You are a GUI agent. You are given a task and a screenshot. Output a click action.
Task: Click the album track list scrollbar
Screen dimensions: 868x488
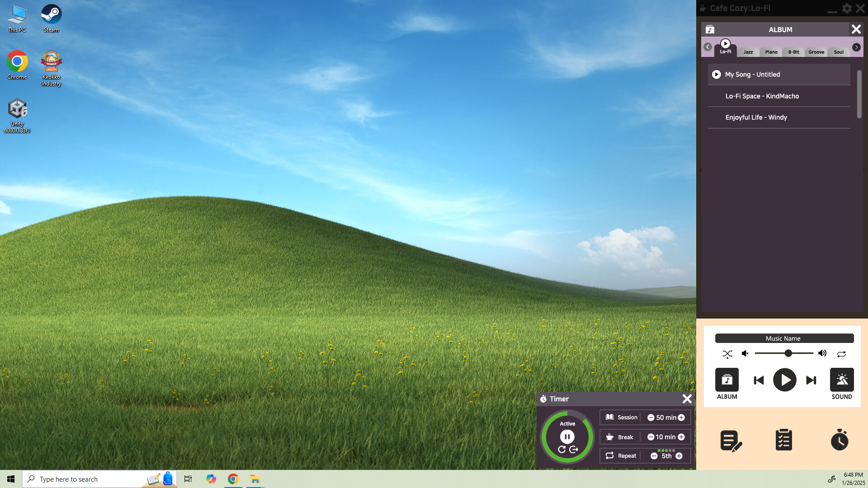[x=859, y=94]
